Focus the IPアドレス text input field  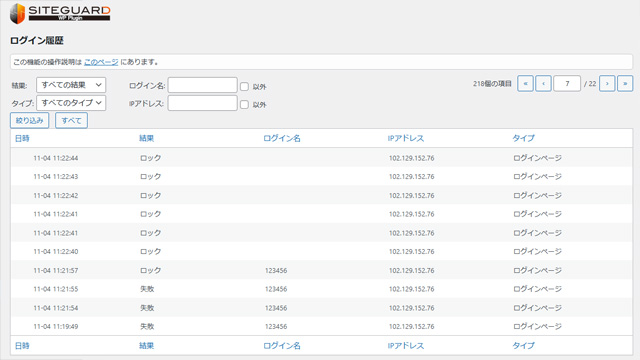point(202,103)
